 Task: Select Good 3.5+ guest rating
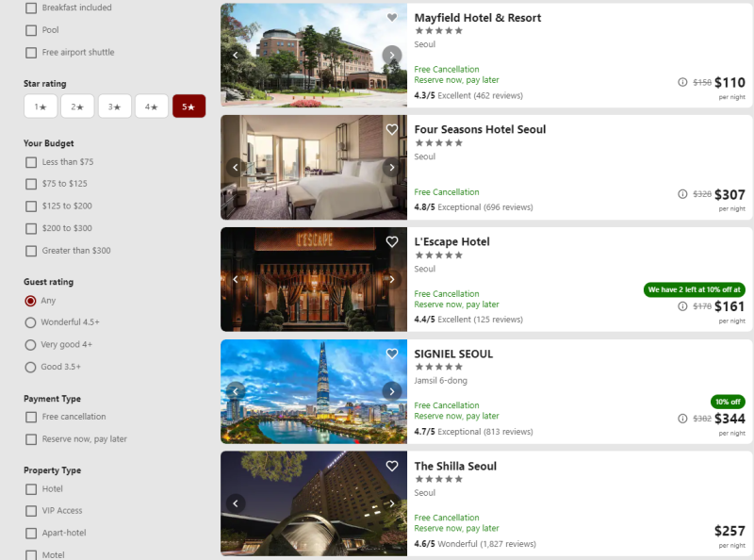(30, 367)
